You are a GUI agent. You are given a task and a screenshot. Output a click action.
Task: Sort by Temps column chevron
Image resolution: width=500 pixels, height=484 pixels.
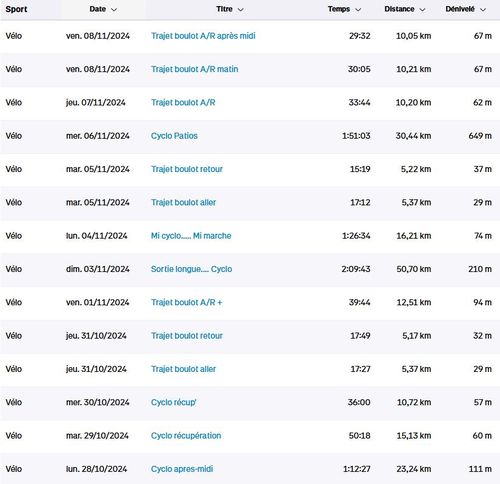coord(358,10)
